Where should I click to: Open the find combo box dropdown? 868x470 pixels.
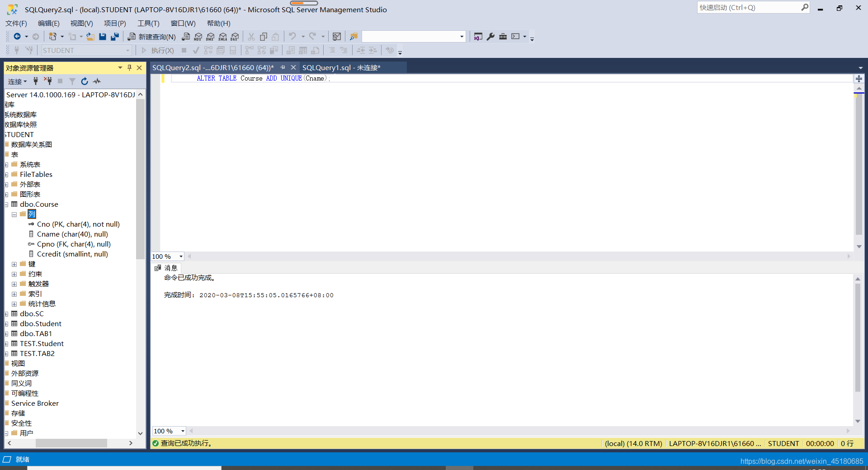click(462, 37)
